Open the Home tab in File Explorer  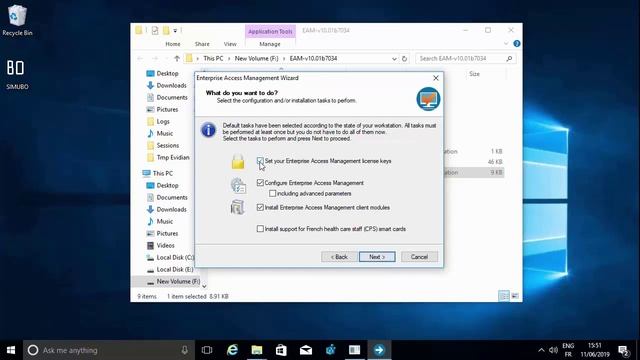coord(173,44)
